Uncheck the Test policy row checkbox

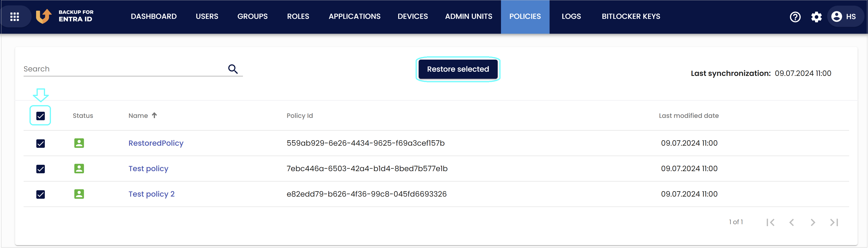[40, 169]
